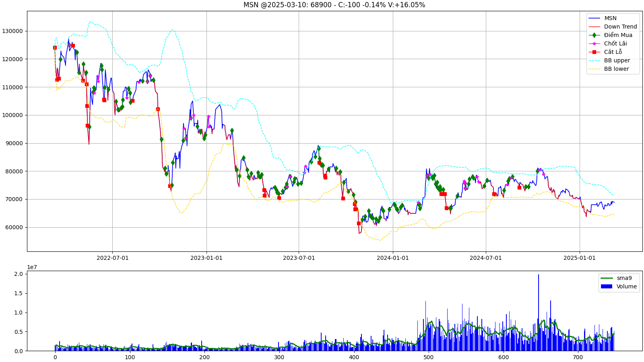Viewport: 644px width, 362px height.
Task: Click the Điểm Mua legend entry
Action: tap(610, 35)
